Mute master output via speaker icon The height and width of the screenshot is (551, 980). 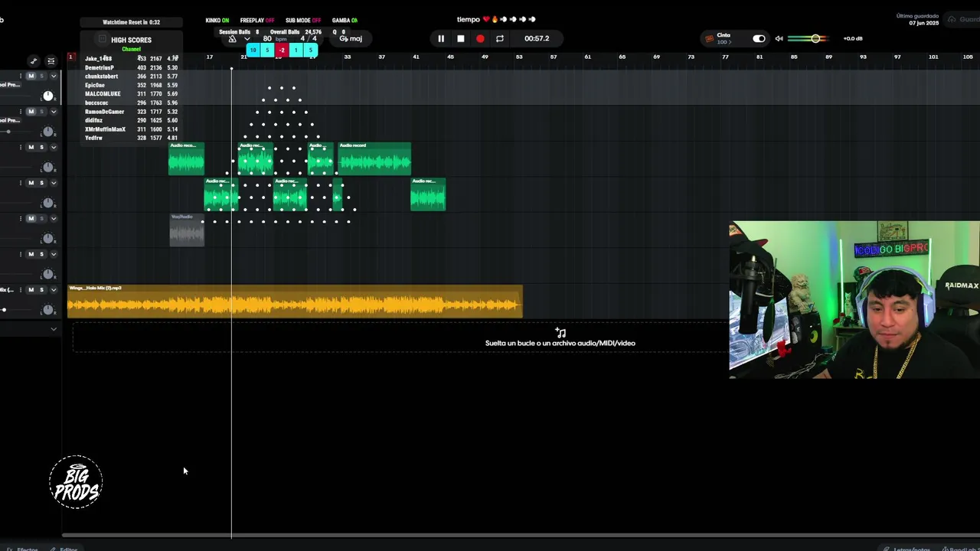coord(779,38)
